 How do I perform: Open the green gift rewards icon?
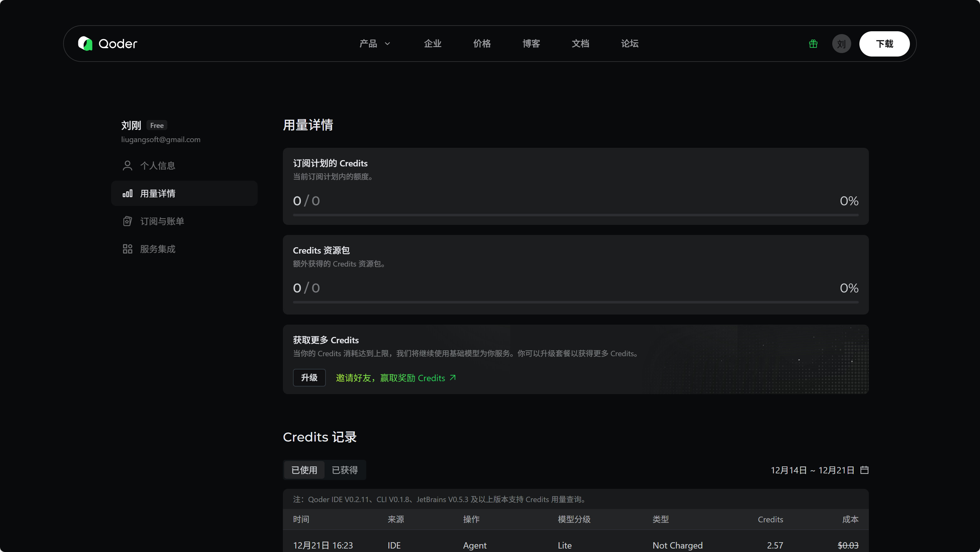[813, 44]
